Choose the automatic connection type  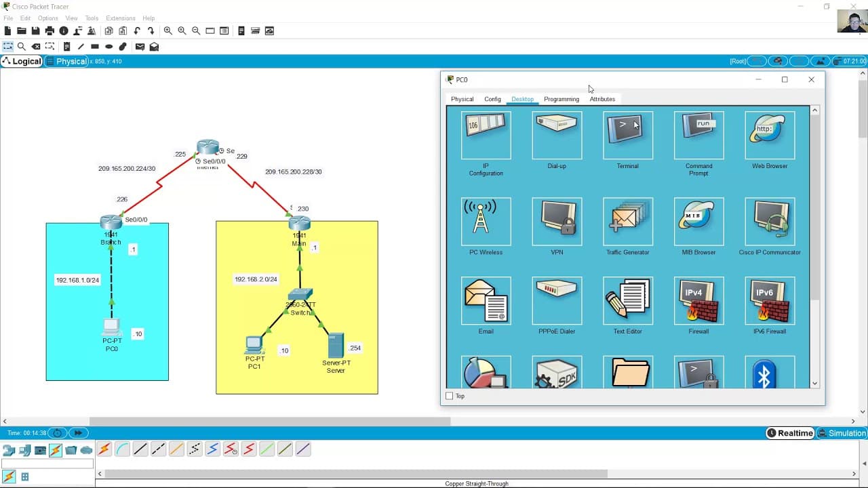[104, 449]
